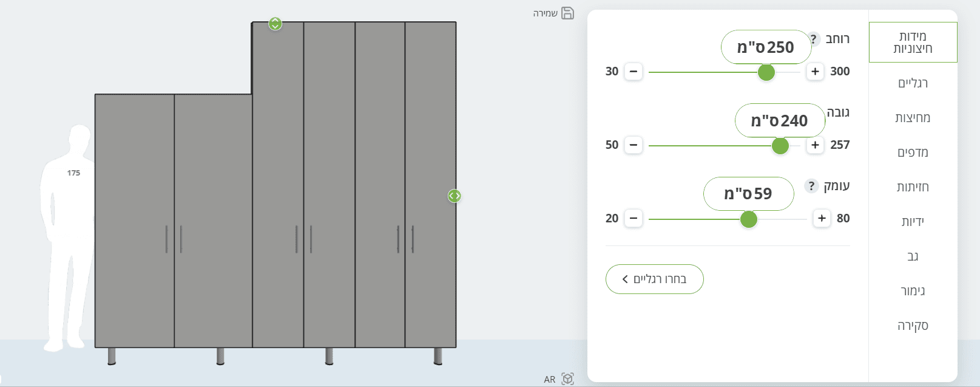Decrease depth with the minus button
Screen dimensions: 980x387
pos(634,219)
